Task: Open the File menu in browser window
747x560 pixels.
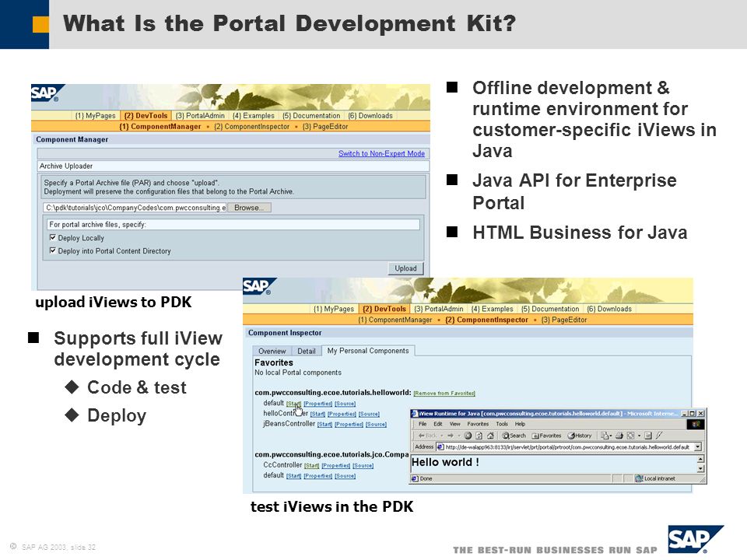Action: click(423, 424)
